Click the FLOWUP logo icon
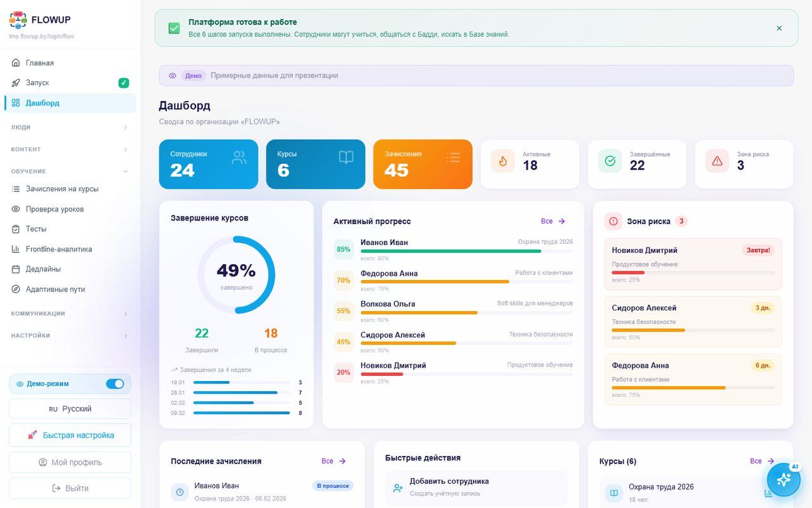The image size is (812, 508). point(18,20)
